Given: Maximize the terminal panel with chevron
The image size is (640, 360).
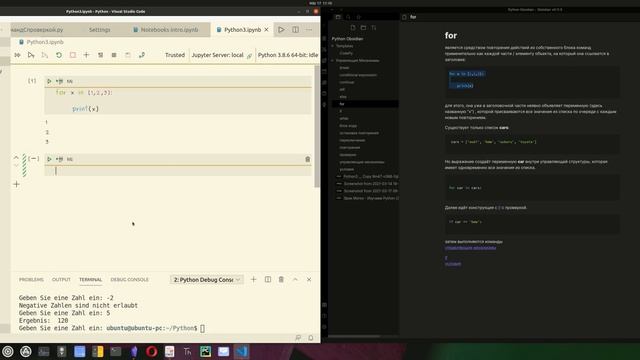Looking at the screenshot, I should (295, 280).
